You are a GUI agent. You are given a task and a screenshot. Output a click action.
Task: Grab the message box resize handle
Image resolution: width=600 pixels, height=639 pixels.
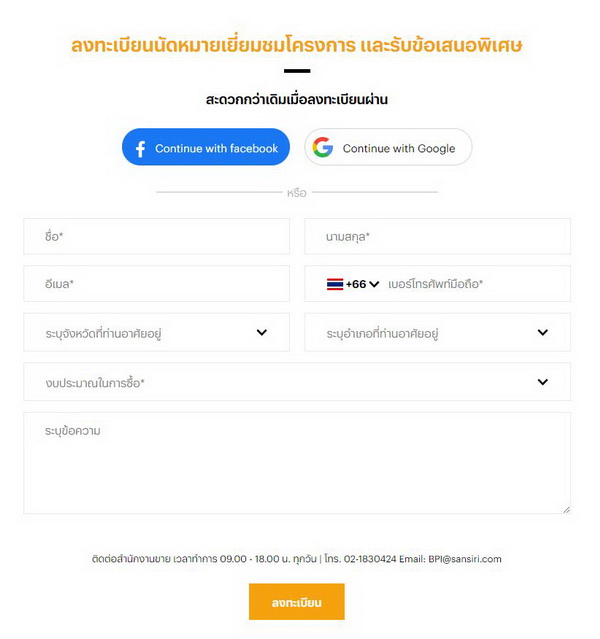[566, 509]
